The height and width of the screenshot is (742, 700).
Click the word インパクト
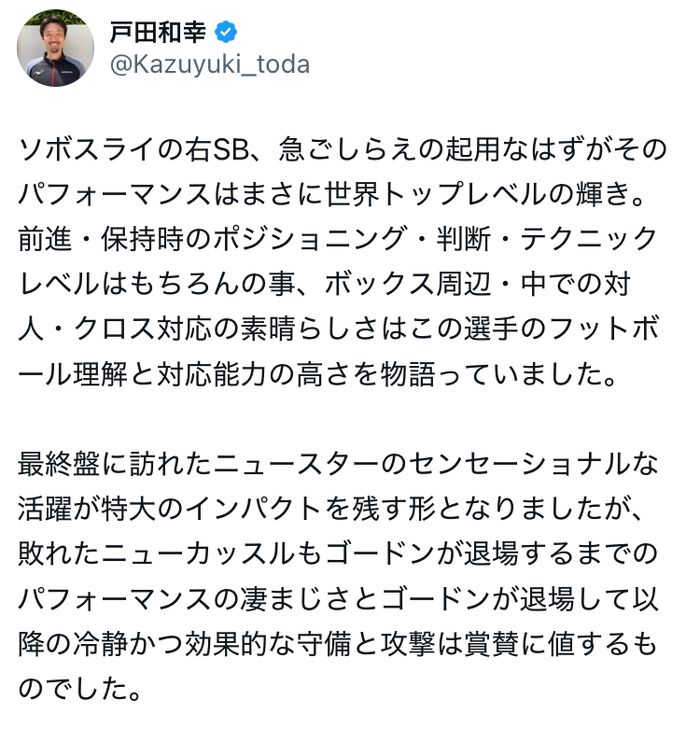(x=255, y=510)
